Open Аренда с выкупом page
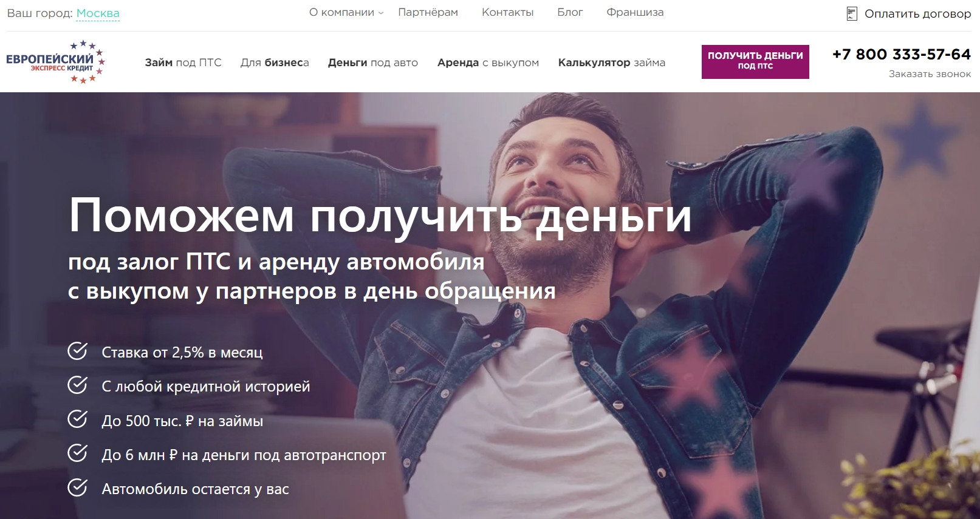980x519 pixels. pyautogui.click(x=488, y=63)
